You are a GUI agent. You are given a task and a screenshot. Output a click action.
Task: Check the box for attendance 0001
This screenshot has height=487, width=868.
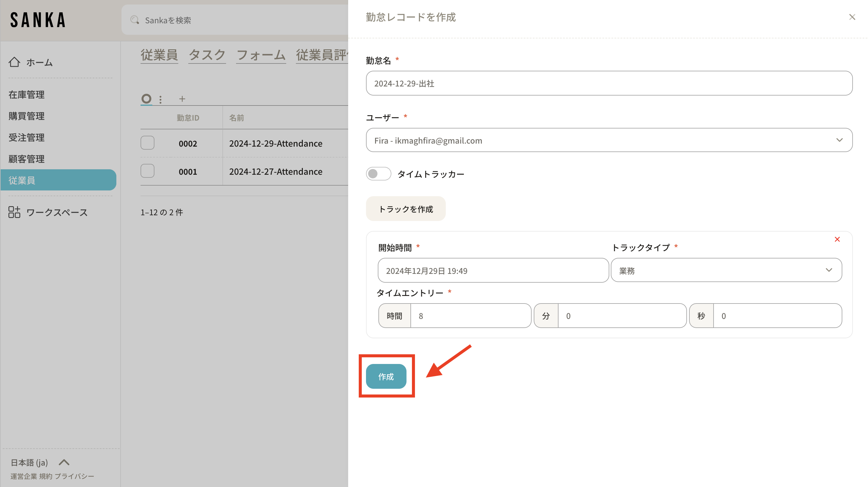point(147,171)
